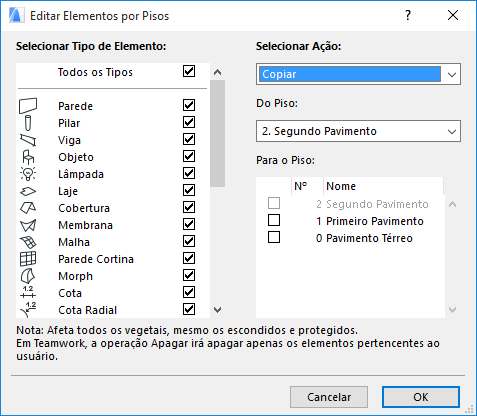The image size is (477, 416).
Task: Click the Parede Cortina label text
Action: pos(96,259)
